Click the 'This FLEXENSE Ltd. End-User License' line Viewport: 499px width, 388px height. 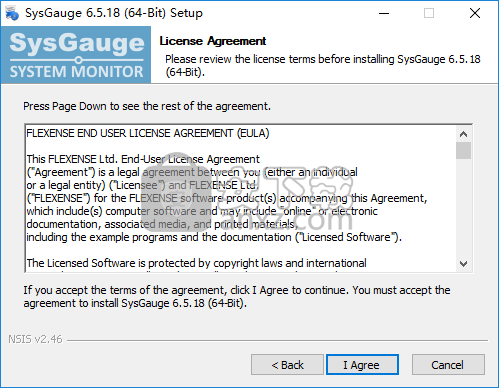143,159
